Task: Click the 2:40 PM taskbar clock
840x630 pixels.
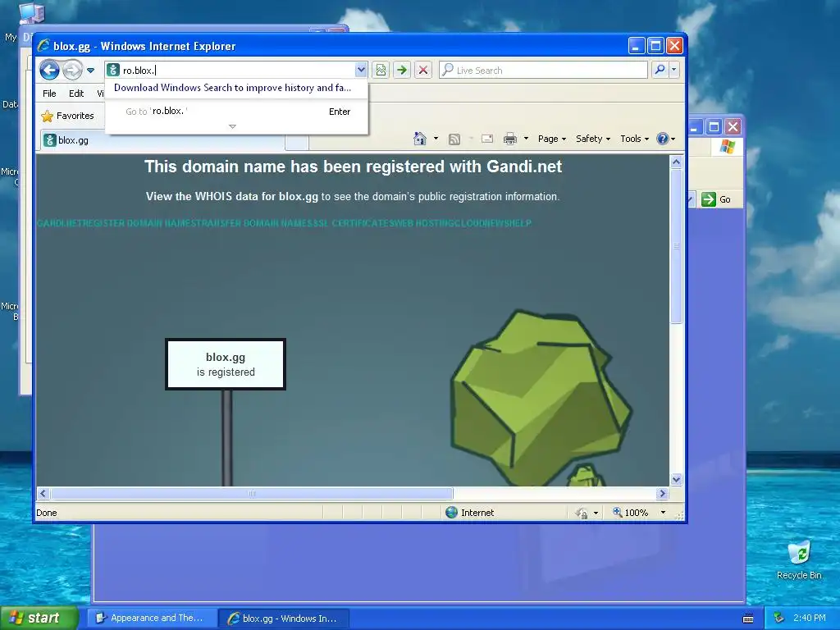Action: tap(810, 619)
